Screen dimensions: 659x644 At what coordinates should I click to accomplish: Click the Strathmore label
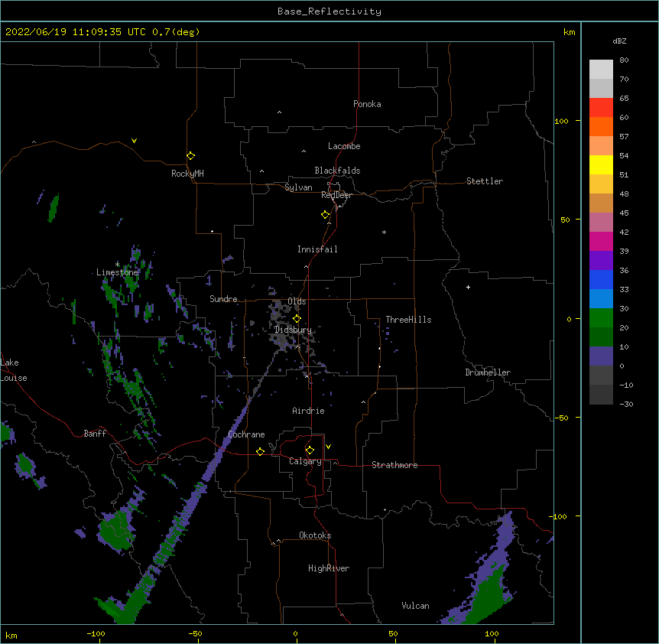[394, 465]
